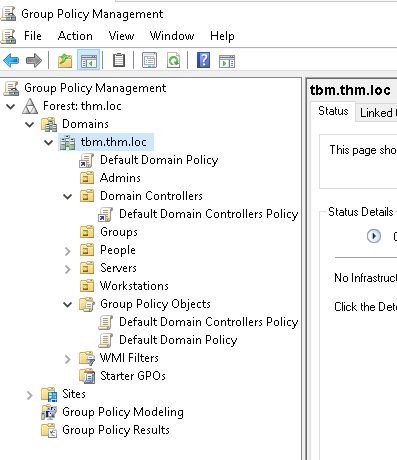Collapse the Domains node

(30, 125)
